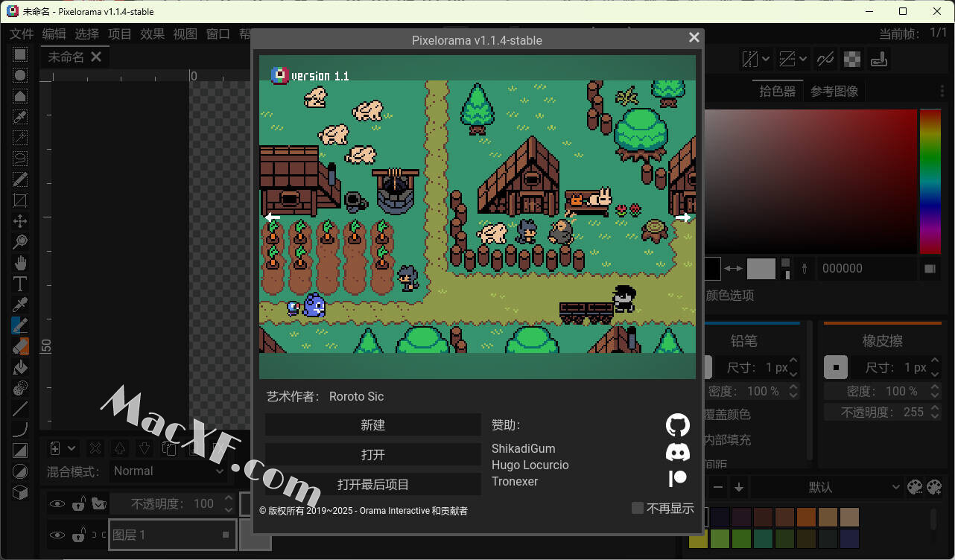Expand the add layer dropdown arrow

72,448
